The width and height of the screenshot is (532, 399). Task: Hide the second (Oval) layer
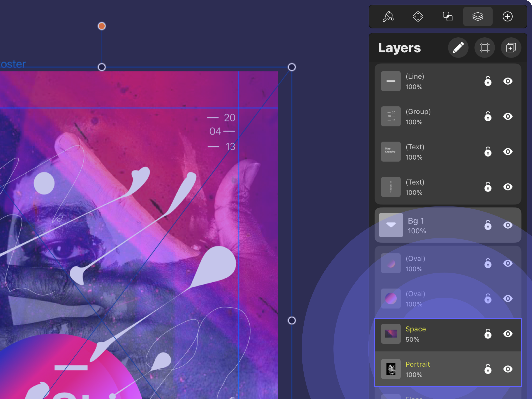(508, 299)
